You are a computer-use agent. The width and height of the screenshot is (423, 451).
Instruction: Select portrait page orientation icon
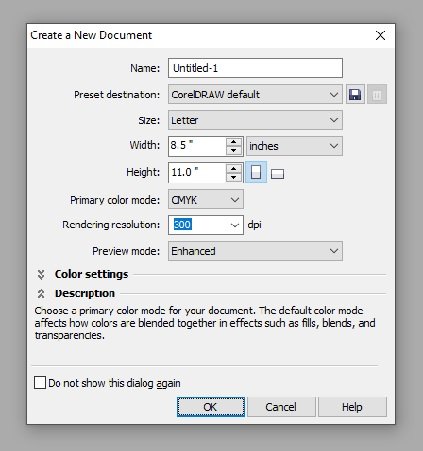pos(256,172)
